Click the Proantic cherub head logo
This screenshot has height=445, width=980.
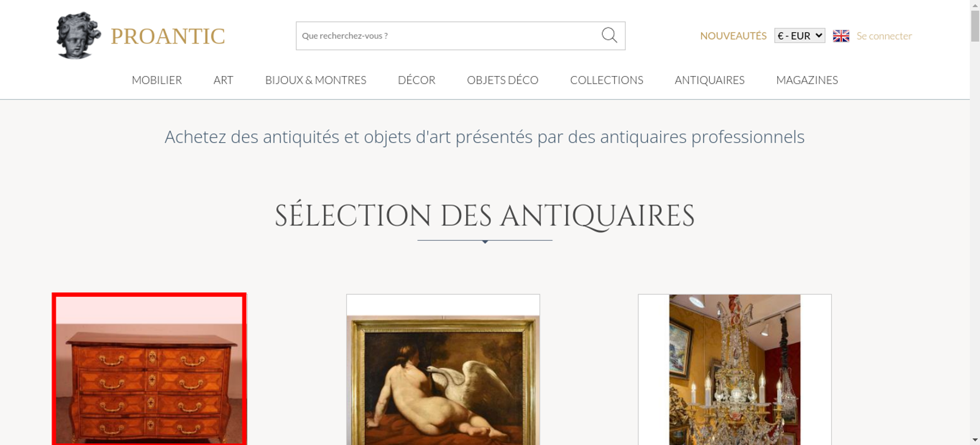coord(78,35)
